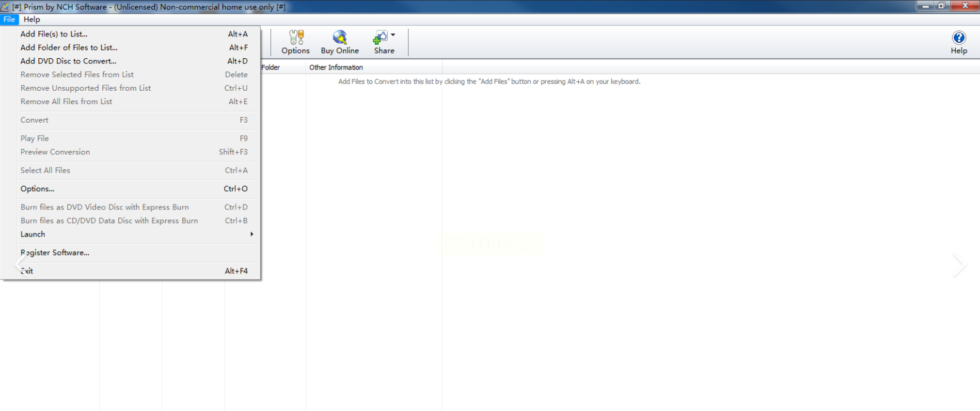Click the Play File menu entry
This screenshot has width=980, height=411.
(131, 139)
